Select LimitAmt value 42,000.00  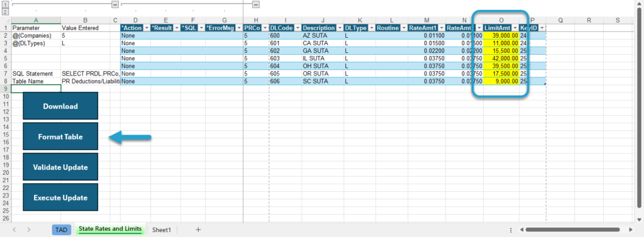[501, 58]
